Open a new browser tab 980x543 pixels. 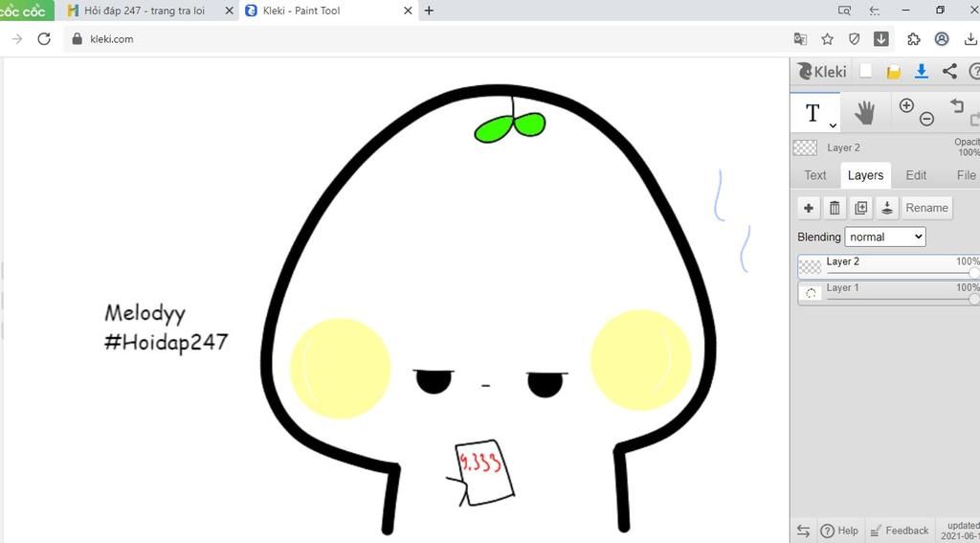point(429,11)
